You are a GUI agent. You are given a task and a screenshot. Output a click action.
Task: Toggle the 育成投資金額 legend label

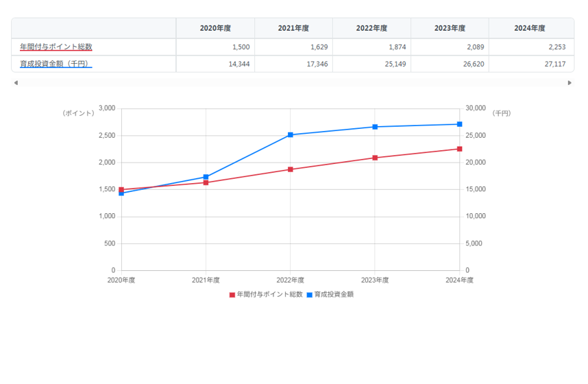334,294
